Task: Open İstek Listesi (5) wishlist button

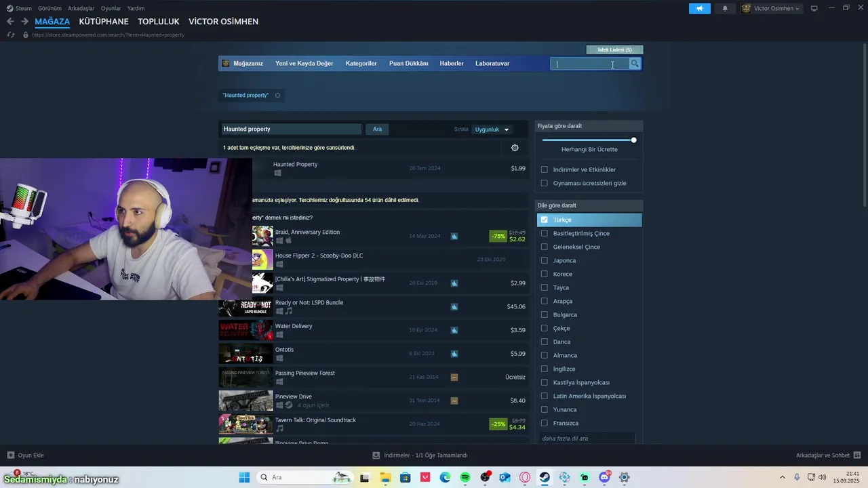Action: [614, 49]
